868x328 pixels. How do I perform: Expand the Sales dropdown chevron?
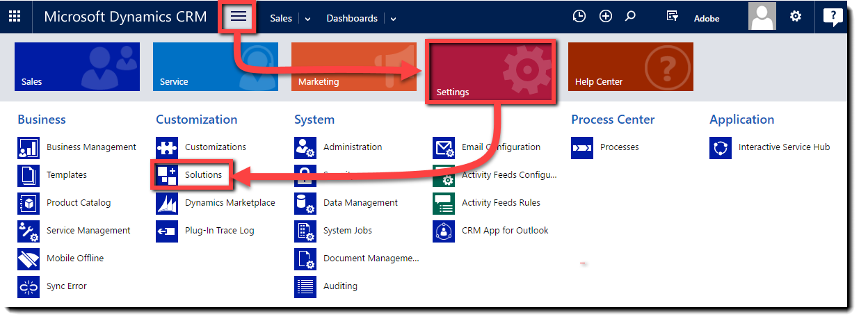[x=308, y=19]
